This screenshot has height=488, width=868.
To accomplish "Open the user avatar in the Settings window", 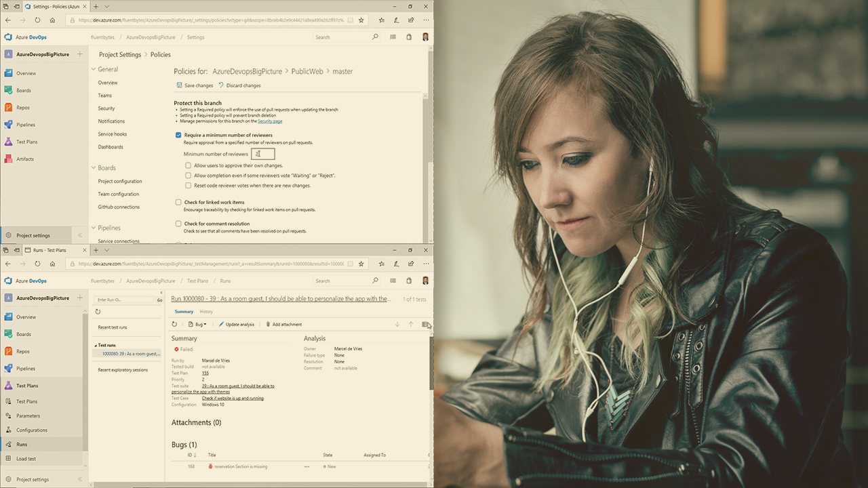I will coord(425,37).
